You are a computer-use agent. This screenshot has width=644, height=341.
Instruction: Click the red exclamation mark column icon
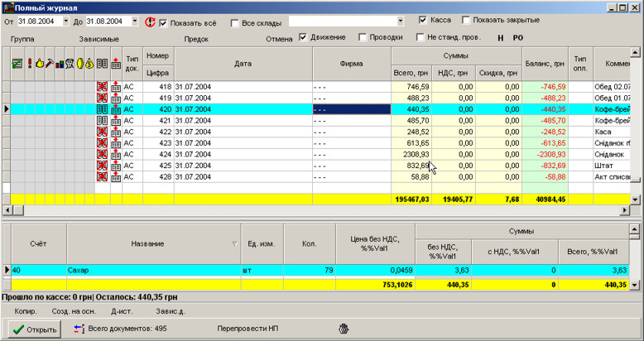30,64
